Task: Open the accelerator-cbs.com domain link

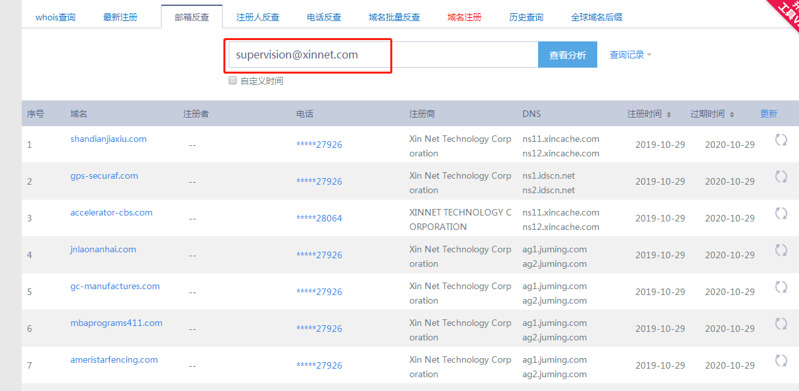Action: (111, 213)
